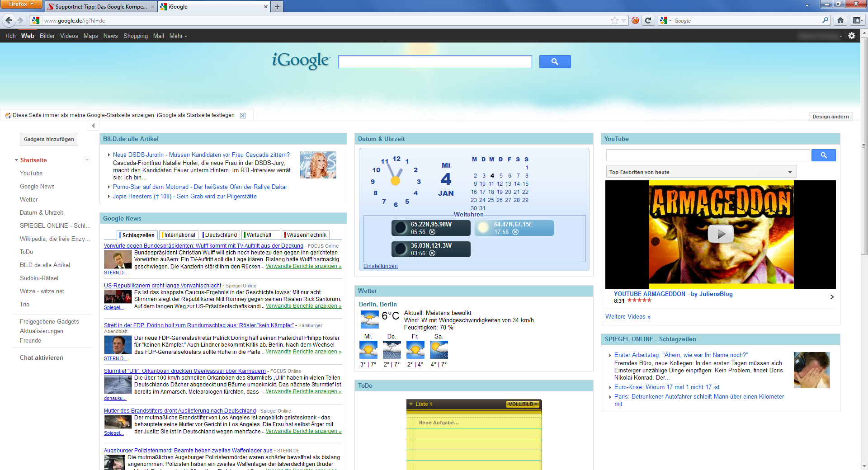Screen dimensions: 868x470
Task: Dismiss the iGoogle Startseite notification bar
Action: click(x=242, y=115)
